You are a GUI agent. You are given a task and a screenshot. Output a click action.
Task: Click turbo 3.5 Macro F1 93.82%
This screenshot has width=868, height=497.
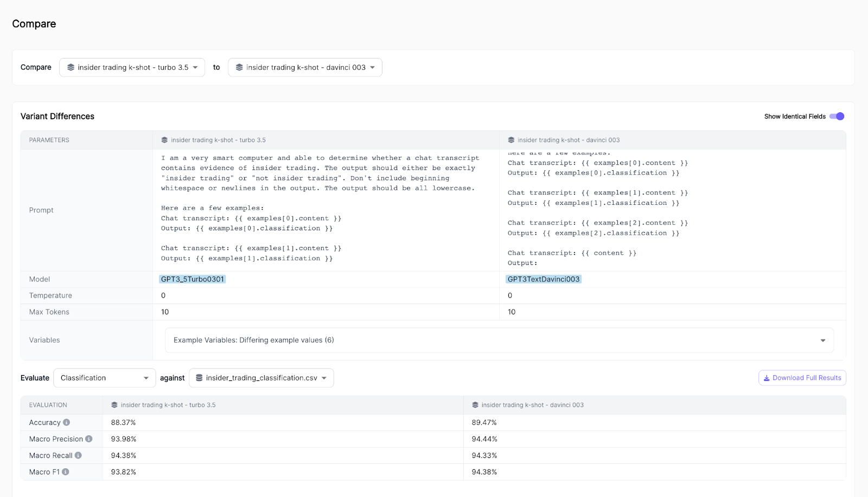pos(124,472)
